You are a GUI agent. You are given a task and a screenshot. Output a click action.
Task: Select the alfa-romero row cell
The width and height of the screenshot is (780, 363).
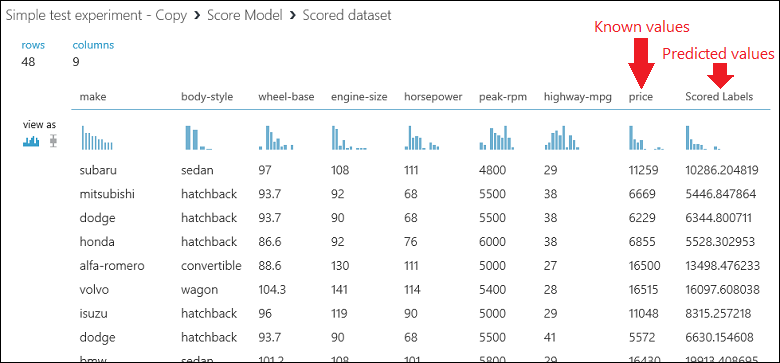pyautogui.click(x=112, y=266)
